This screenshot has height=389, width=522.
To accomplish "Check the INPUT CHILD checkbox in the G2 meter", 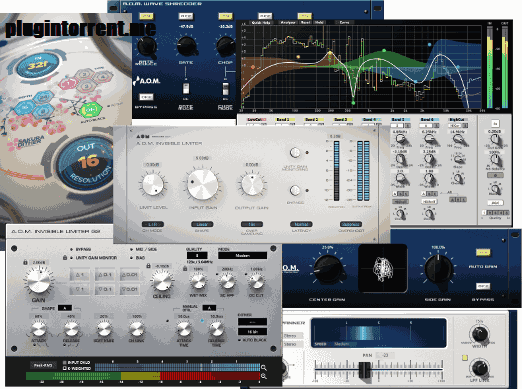I will (x=65, y=362).
